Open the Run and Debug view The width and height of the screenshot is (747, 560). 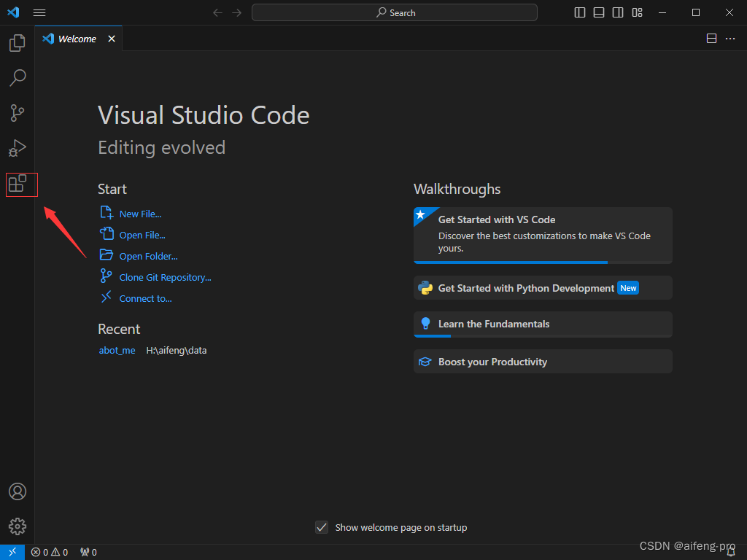[x=18, y=148]
